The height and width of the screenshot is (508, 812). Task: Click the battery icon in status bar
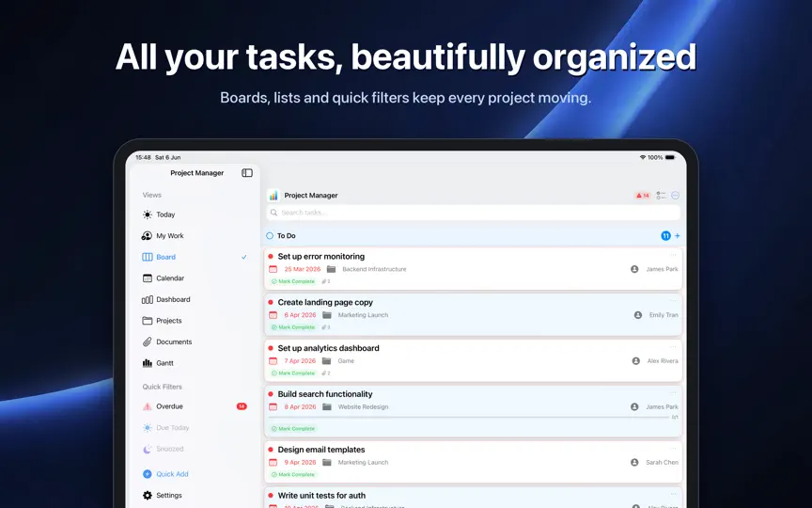(x=670, y=157)
